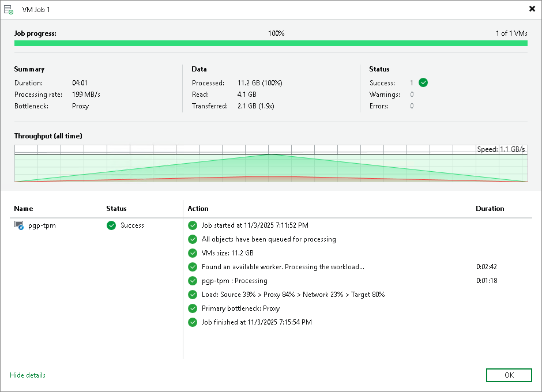Click the Bottleneck value Proxy in Summary
This screenshot has height=392, width=542.
point(81,106)
